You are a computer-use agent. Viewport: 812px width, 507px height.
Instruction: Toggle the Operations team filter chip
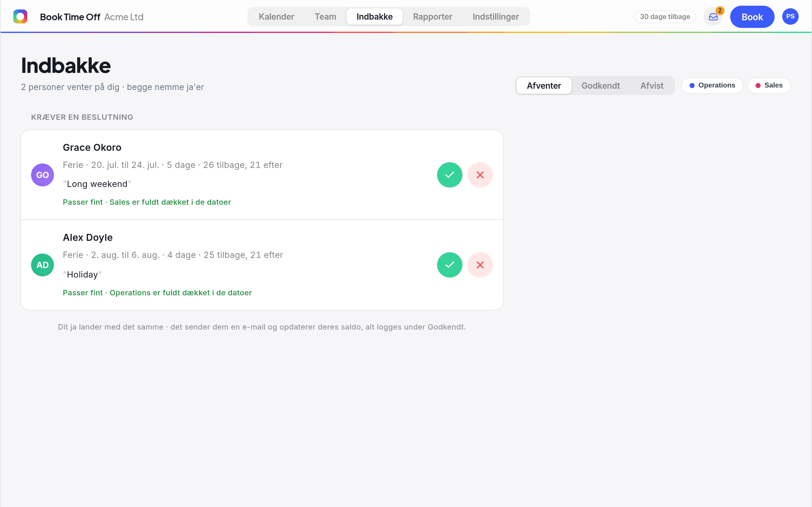712,86
